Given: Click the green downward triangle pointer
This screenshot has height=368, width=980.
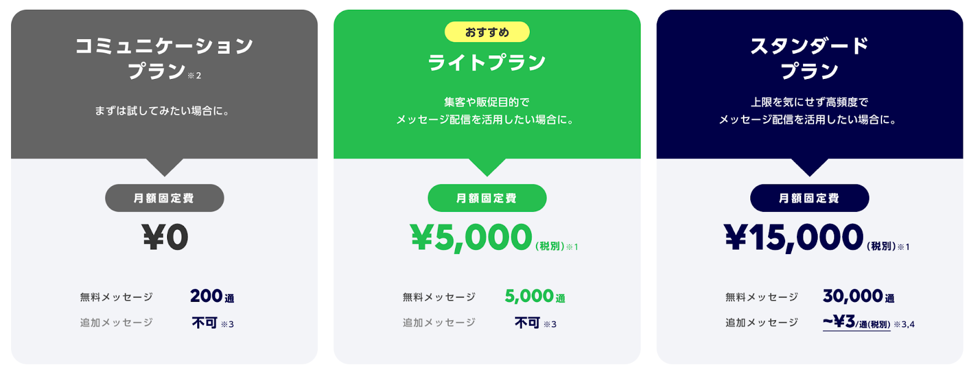Looking at the screenshot, I should [487, 167].
